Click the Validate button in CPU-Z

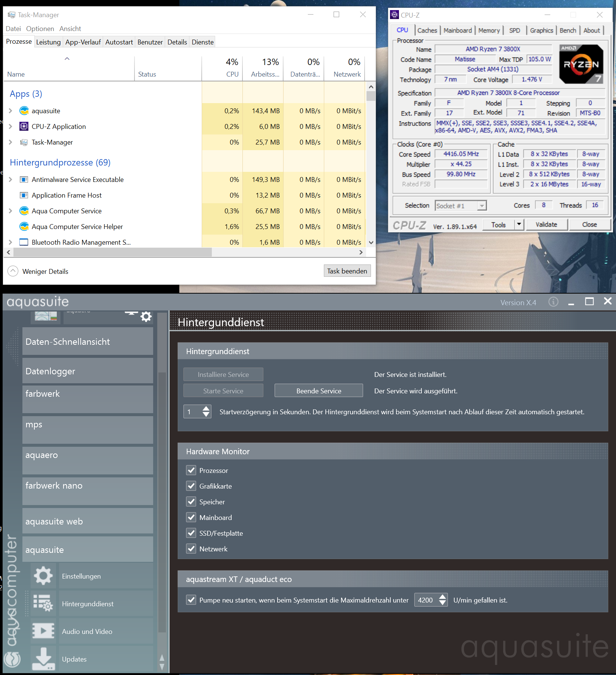[547, 225]
